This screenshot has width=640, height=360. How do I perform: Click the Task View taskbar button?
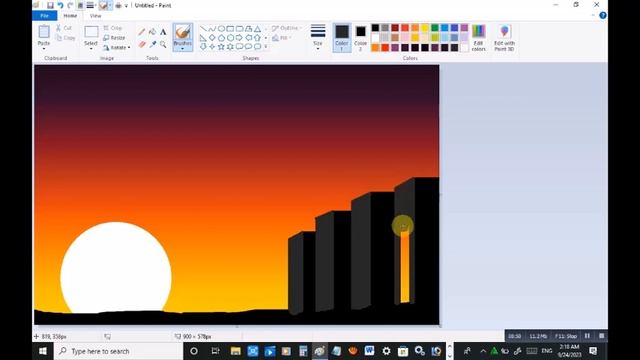(216, 351)
